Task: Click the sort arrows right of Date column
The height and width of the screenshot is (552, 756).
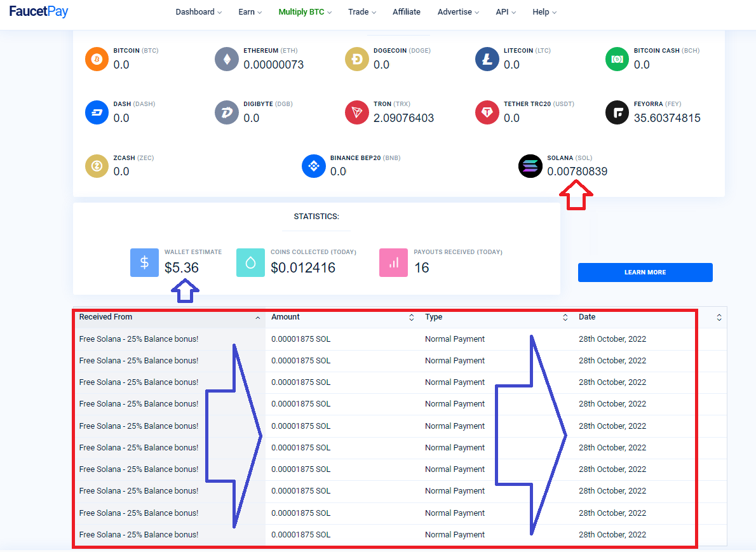Action: tap(719, 317)
